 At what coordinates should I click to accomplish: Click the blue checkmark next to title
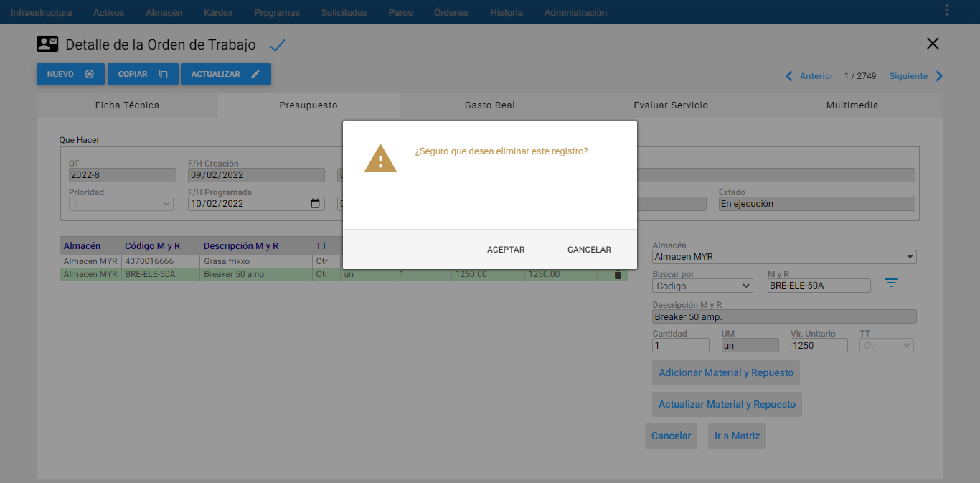(277, 45)
